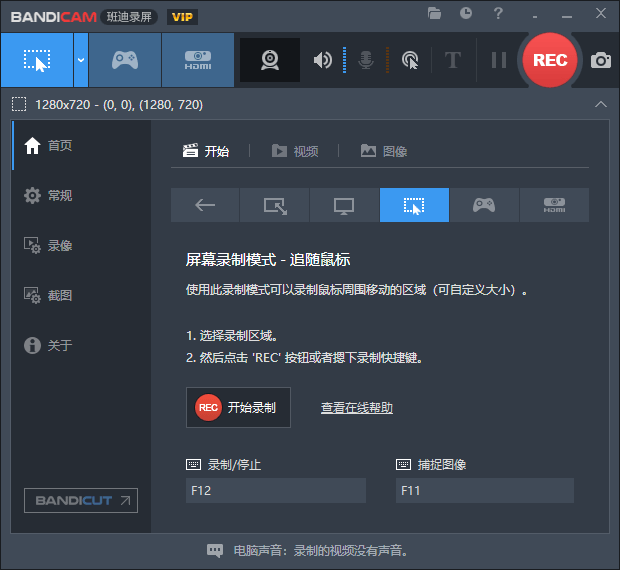Viewport: 620px width, 570px height.
Task: Select HDMI device mode in the mode row
Action: pos(554,205)
